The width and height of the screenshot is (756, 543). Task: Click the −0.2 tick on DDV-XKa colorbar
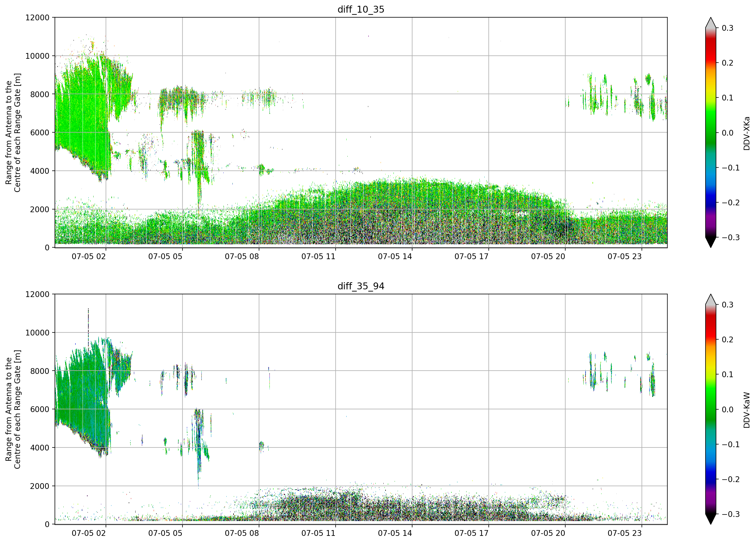click(x=731, y=202)
